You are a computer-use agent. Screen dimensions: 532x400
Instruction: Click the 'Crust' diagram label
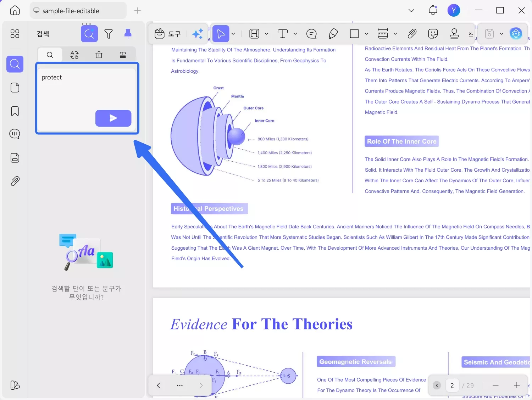218,88
